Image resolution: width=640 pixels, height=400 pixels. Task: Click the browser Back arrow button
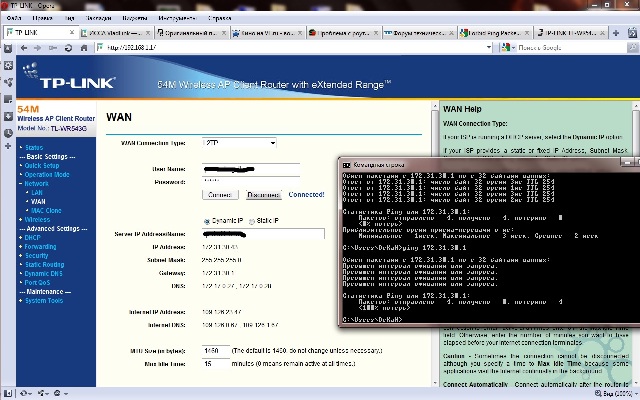click(x=24, y=48)
